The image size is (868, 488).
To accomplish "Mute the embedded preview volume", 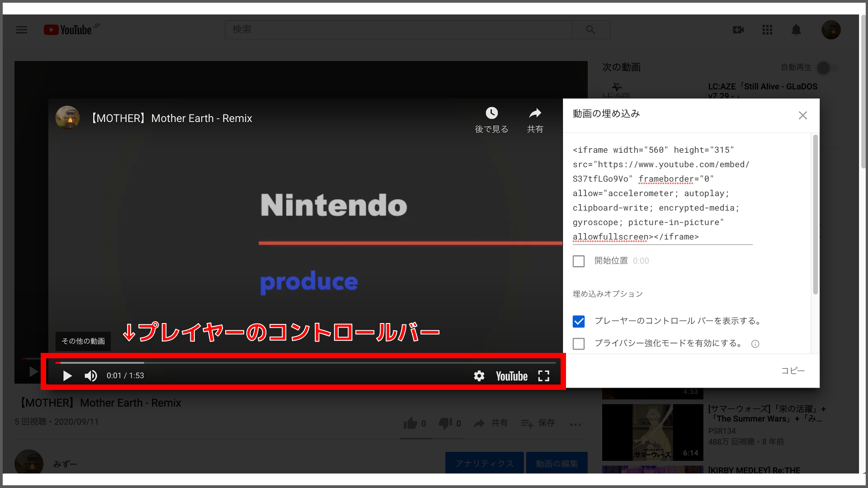I will 91,376.
